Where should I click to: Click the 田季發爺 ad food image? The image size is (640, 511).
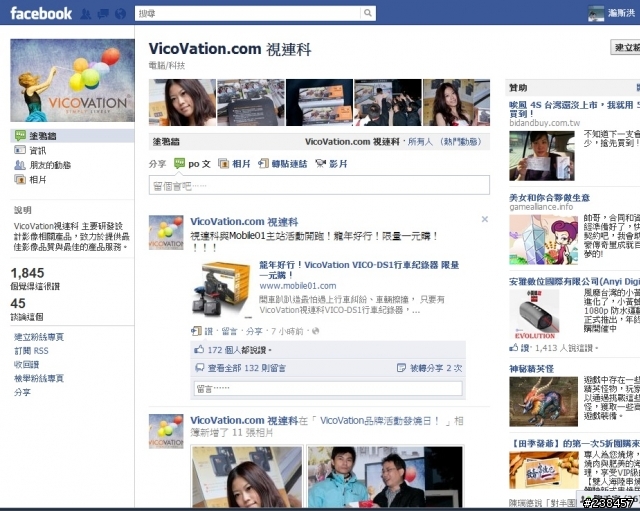[x=544, y=470]
